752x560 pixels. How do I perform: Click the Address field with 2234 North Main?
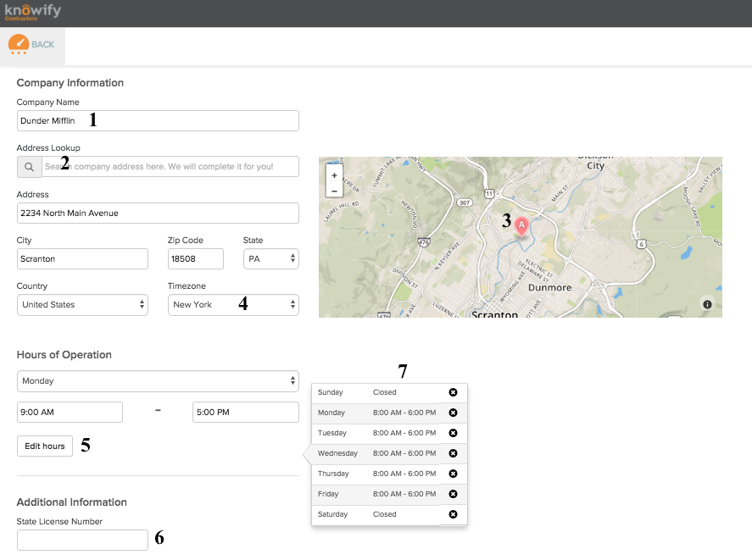point(158,213)
